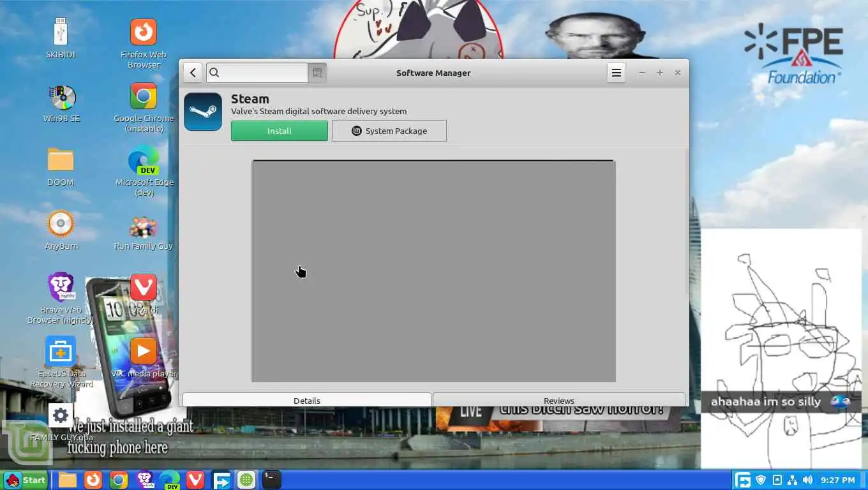Install the Steam package
Screen dimensions: 868x490
[280, 131]
